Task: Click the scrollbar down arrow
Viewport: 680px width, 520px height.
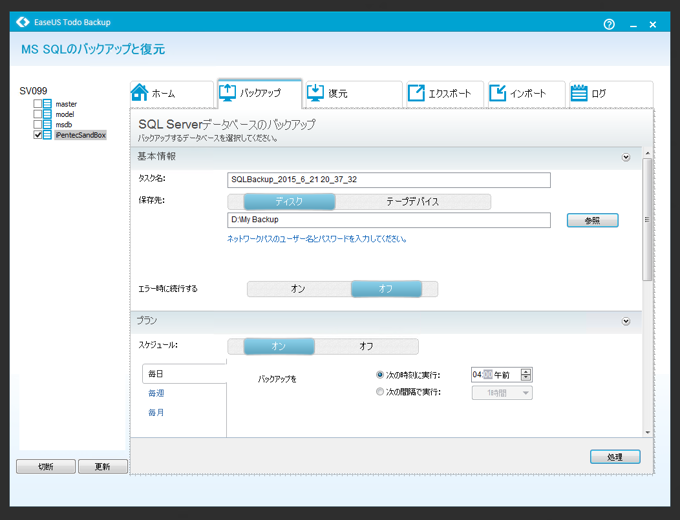Action: tap(647, 432)
